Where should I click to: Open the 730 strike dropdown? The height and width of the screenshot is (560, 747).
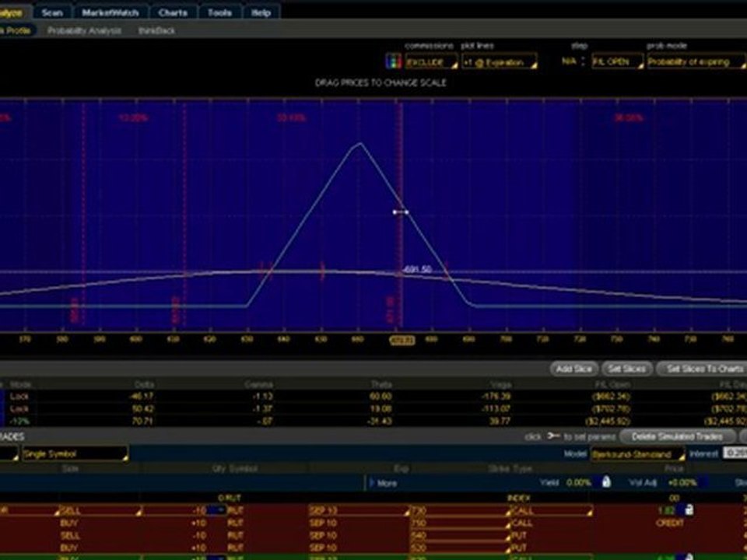460,510
